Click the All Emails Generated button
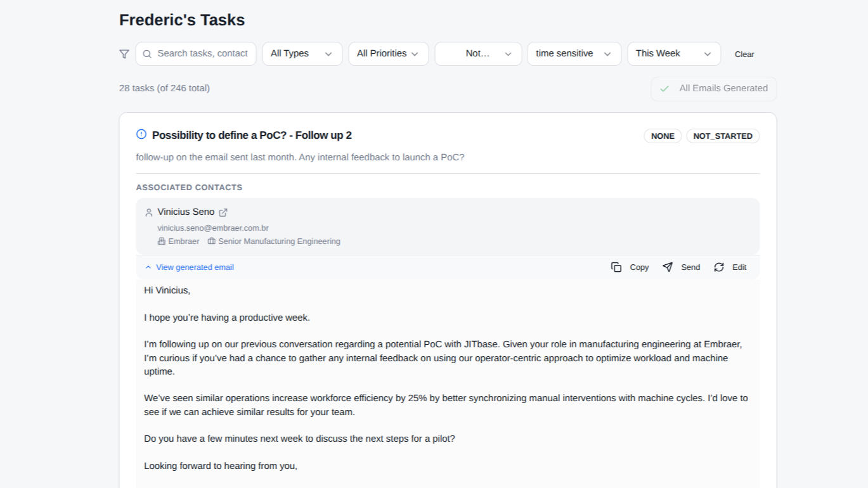Viewport: 868px width, 488px height. click(713, 89)
